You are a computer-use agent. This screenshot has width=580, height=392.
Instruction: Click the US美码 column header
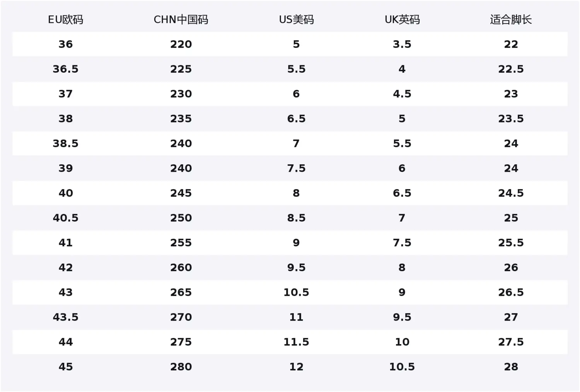pyautogui.click(x=296, y=19)
